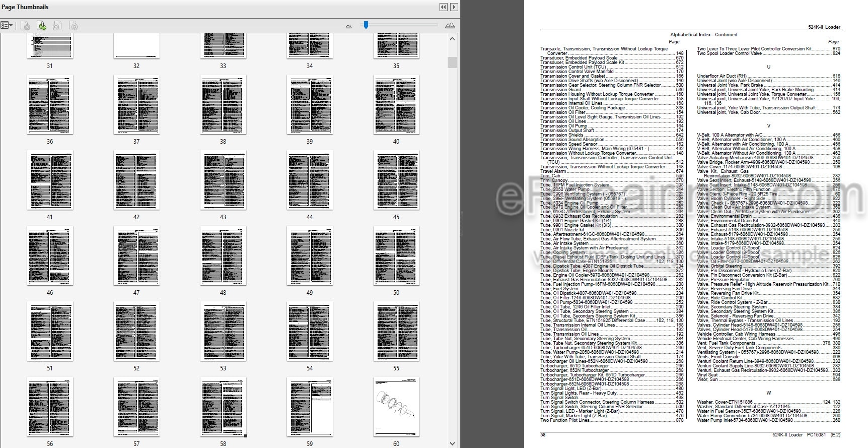Select page 35 thumbnail
Image resolution: width=868 pixels, height=448 pixels.
(x=396, y=46)
